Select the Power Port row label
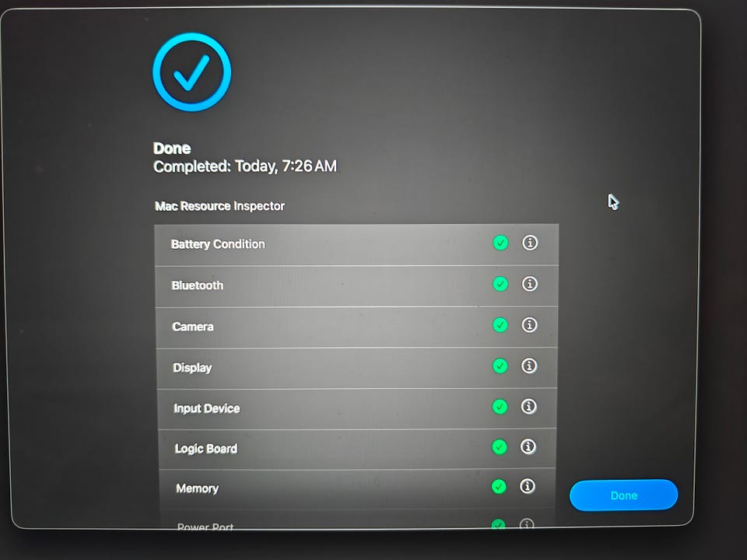Image resolution: width=747 pixels, height=560 pixels. click(205, 527)
